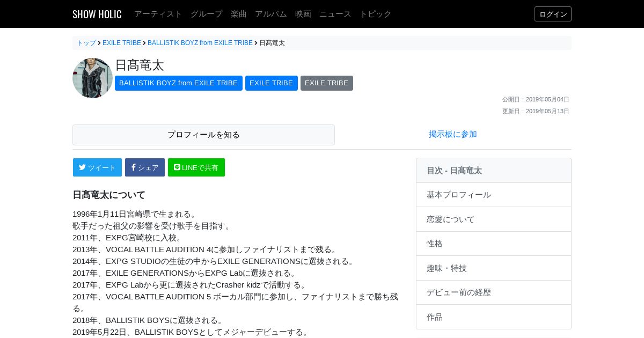Click the 更新日：2019年05月13日 text
This screenshot has height=338, width=644.
click(536, 111)
